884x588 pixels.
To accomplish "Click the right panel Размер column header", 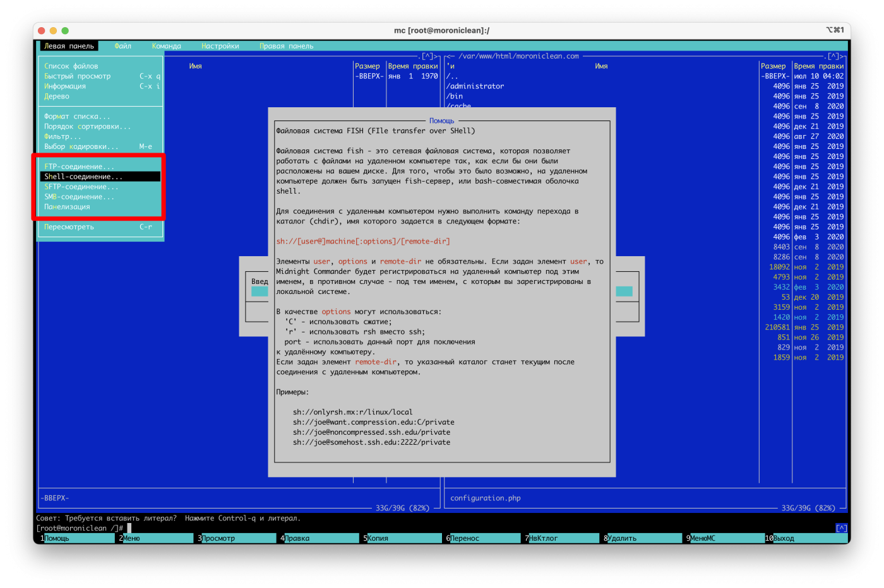I will (x=773, y=66).
